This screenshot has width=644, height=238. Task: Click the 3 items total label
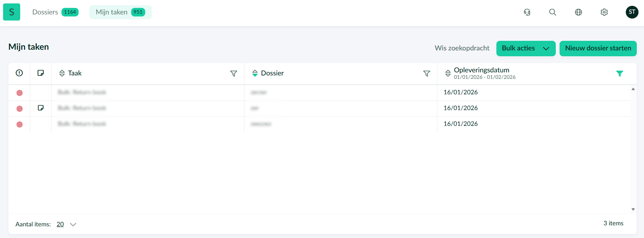pos(613,223)
